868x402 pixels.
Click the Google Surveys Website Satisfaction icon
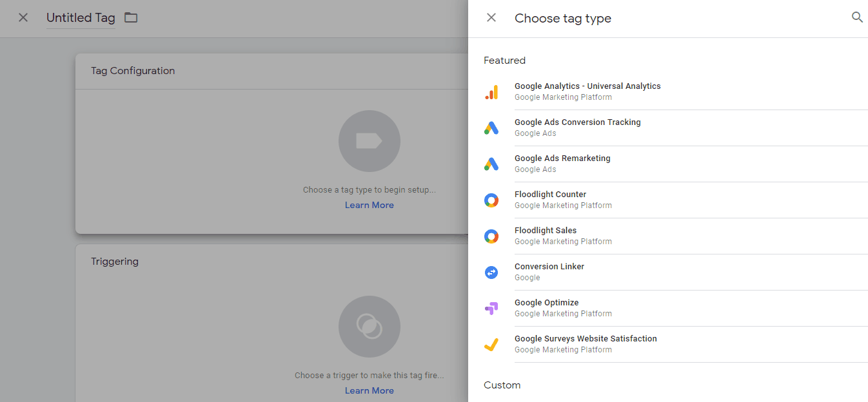tap(491, 345)
